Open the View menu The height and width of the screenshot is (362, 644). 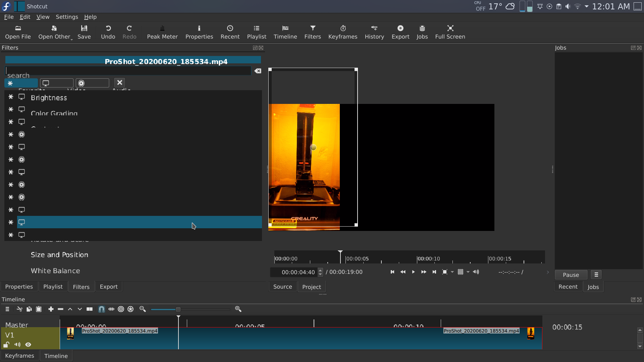[x=43, y=17]
